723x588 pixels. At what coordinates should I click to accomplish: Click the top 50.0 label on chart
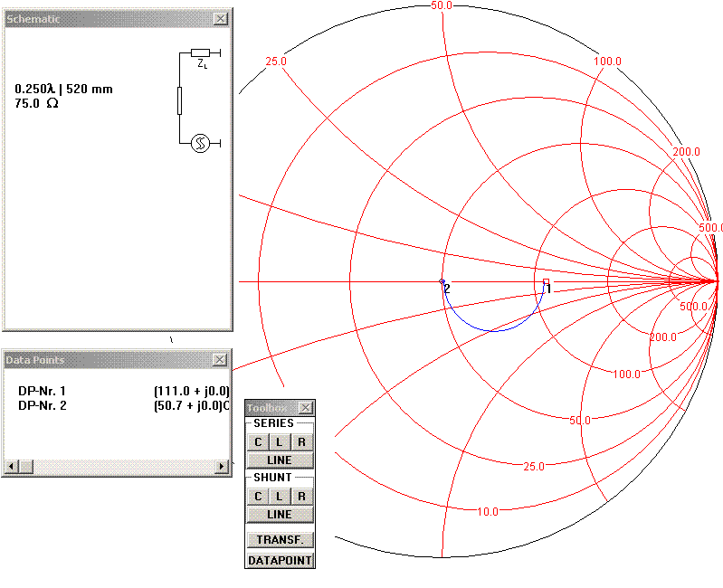click(x=442, y=5)
